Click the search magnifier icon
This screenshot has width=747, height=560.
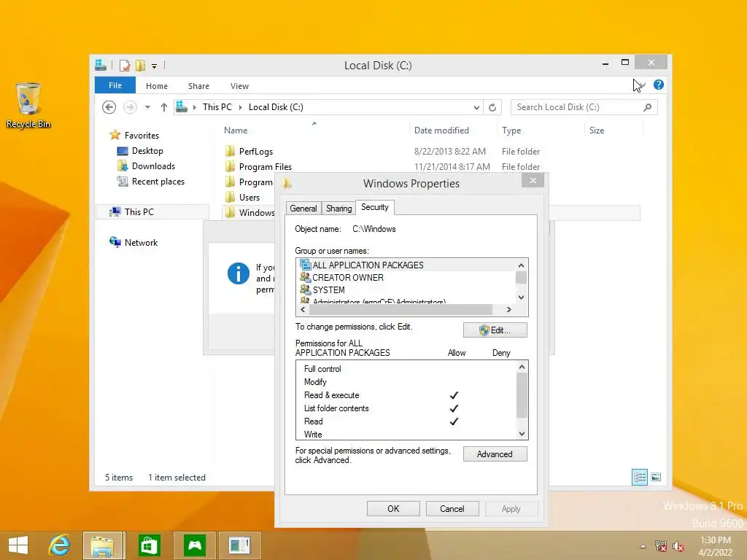click(x=647, y=107)
